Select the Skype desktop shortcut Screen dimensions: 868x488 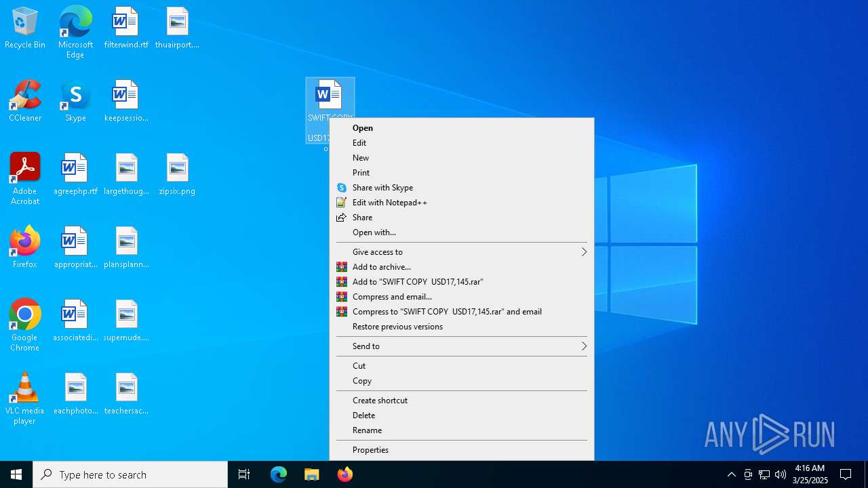click(x=75, y=101)
